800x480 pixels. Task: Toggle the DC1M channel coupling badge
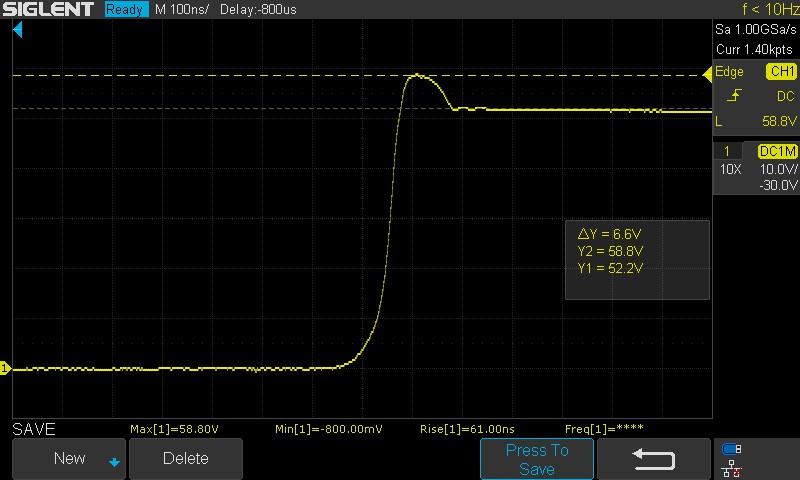(x=777, y=151)
